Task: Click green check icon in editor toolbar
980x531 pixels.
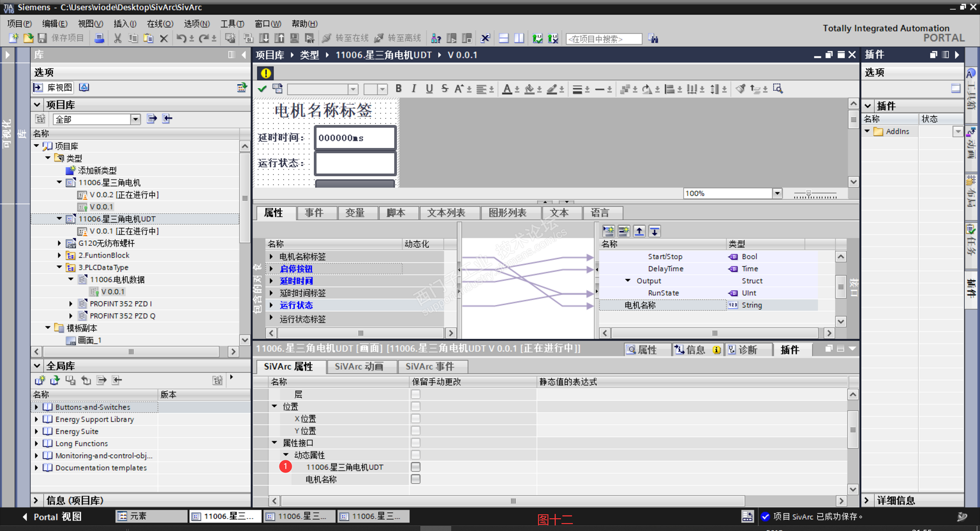Action: [x=262, y=88]
